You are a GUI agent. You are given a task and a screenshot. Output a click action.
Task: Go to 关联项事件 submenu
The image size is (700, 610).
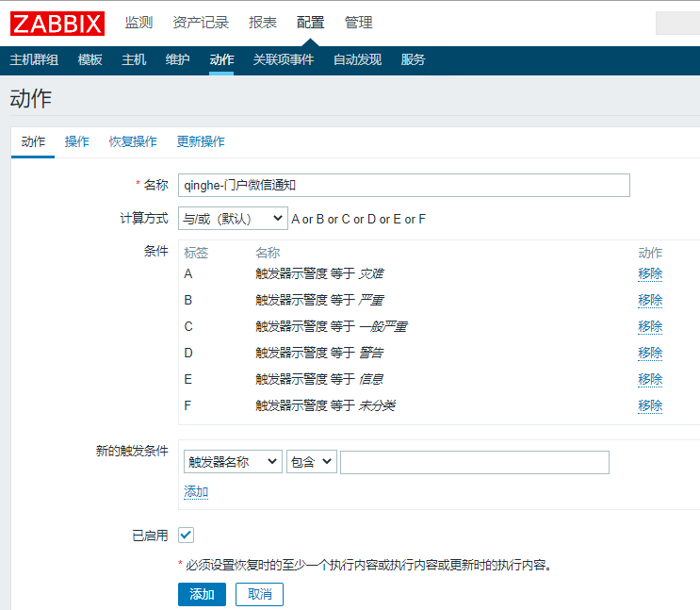pos(284,59)
